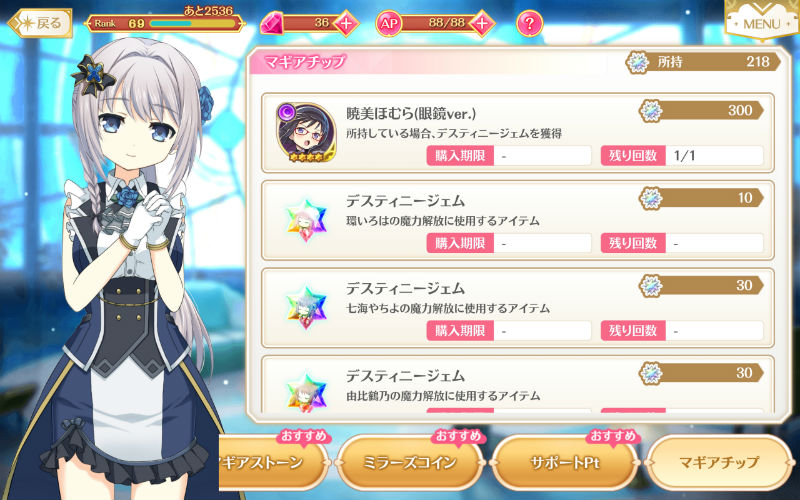Add gems with the pink plus icon
This screenshot has width=800, height=500.
[x=346, y=23]
